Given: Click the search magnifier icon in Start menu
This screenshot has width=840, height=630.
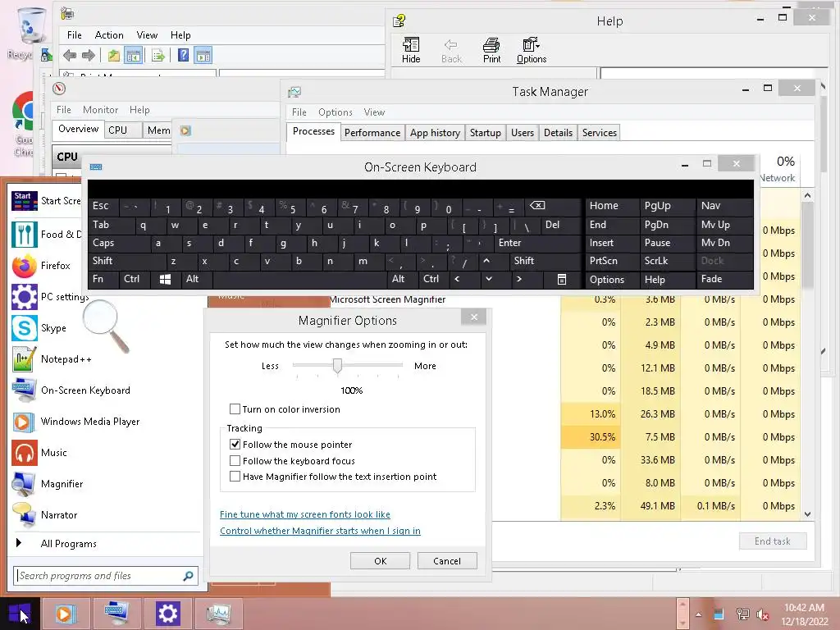Looking at the screenshot, I should 188,576.
